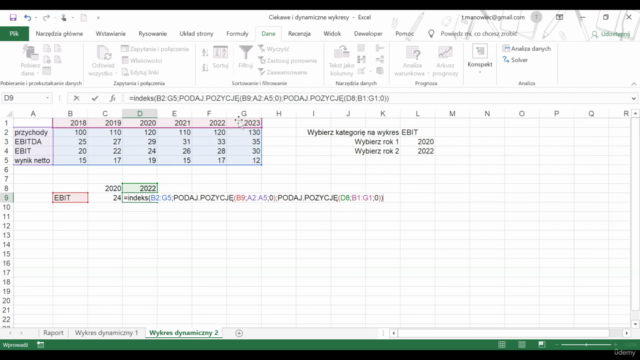Switch to Page Break Preview icon
Image resolution: width=640 pixels, height=360 pixels.
(x=542, y=345)
